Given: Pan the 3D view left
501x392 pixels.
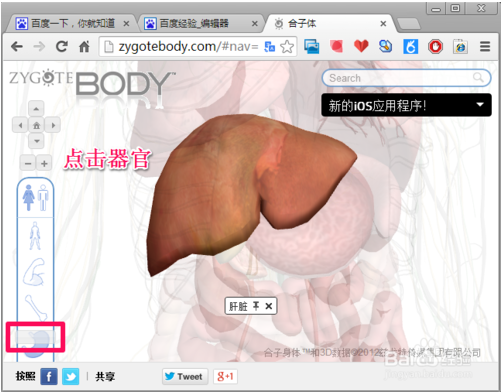Looking at the screenshot, I should coord(20,125).
